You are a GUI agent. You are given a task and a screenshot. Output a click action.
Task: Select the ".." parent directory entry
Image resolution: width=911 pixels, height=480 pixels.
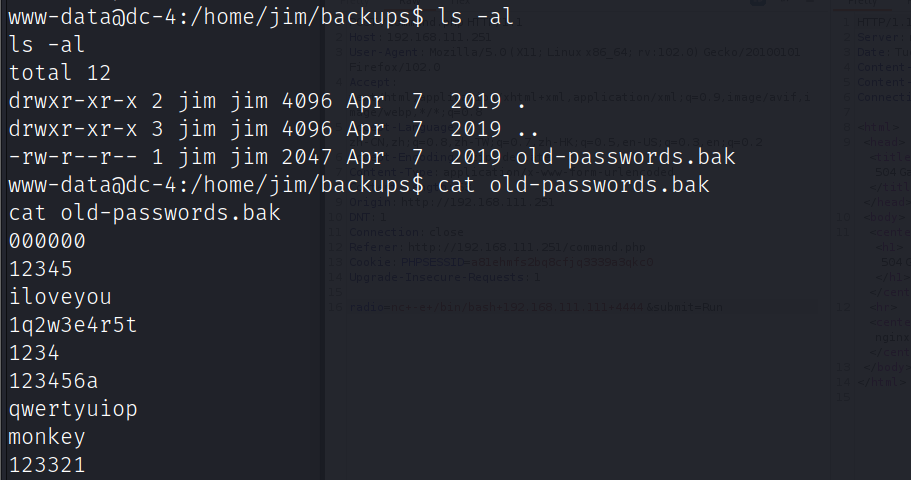coord(528,129)
